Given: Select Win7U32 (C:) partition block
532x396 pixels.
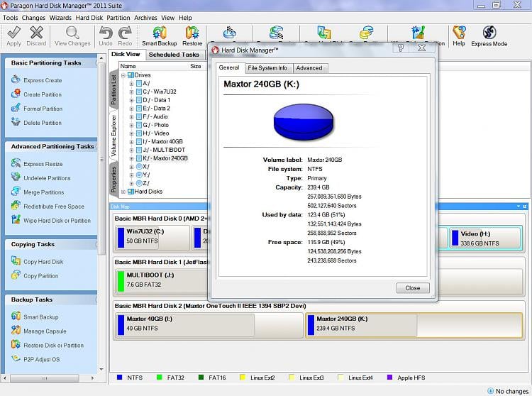Looking at the screenshot, I should click(153, 238).
